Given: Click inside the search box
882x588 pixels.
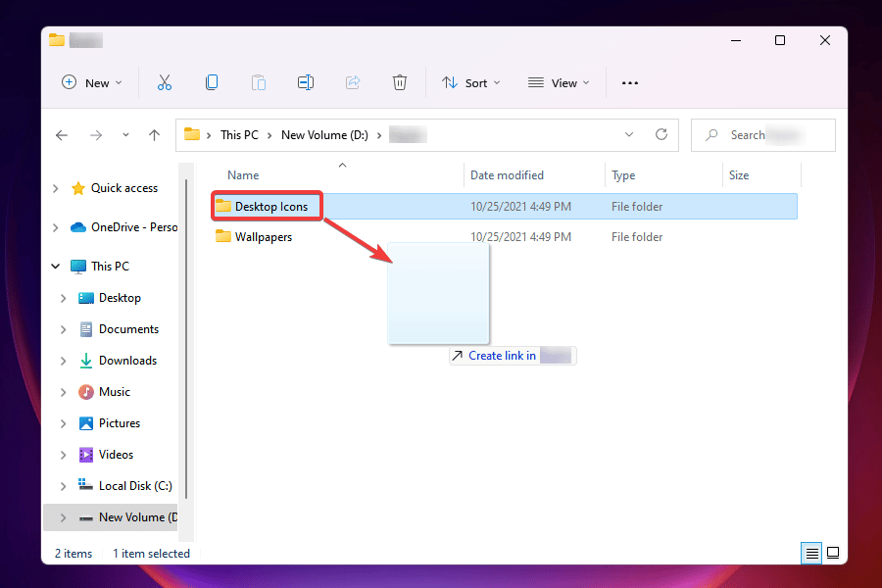Looking at the screenshot, I should pos(762,134).
